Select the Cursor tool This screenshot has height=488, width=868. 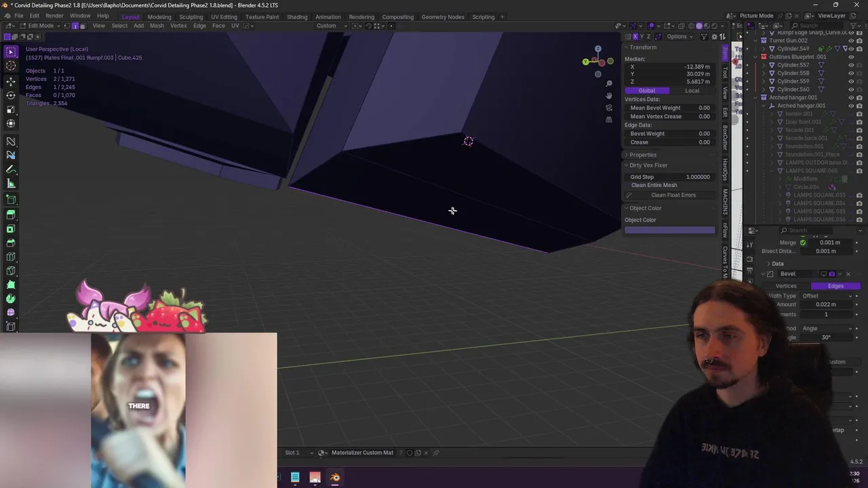tap(11, 66)
